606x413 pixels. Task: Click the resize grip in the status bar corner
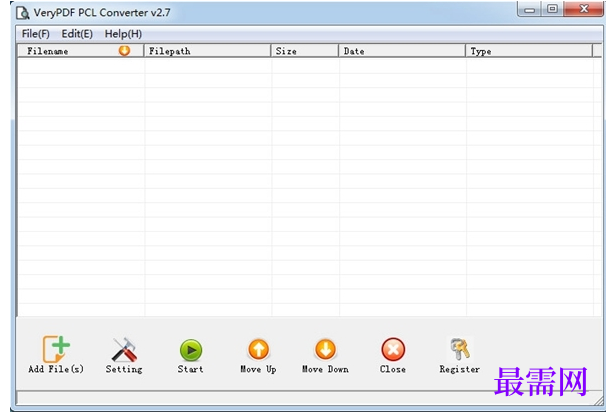[x=598, y=401]
